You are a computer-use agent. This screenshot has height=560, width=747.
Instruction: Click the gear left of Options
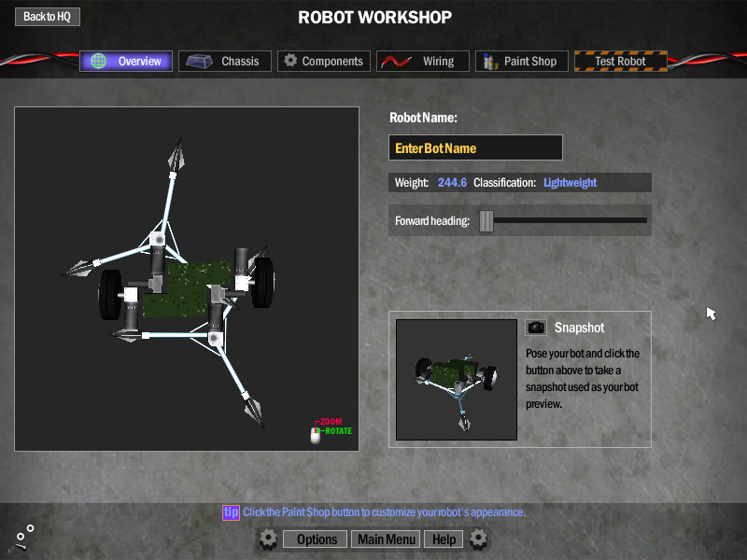[268, 539]
